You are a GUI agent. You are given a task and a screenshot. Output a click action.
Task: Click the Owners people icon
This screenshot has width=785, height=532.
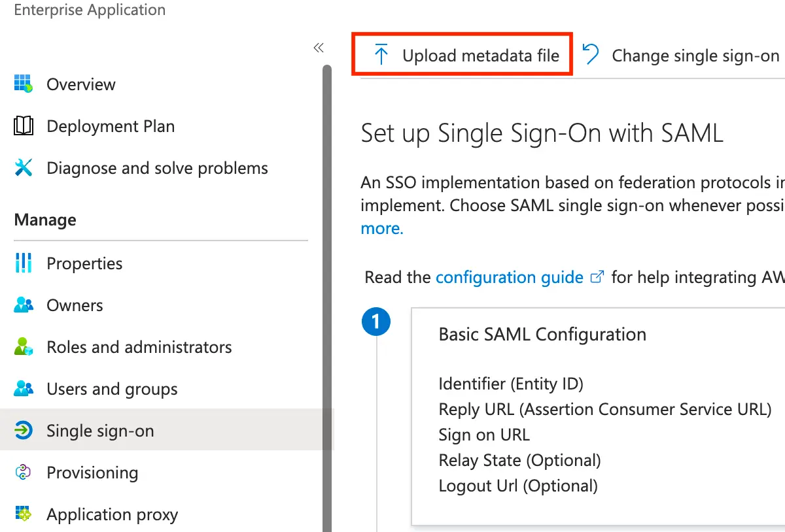tap(24, 305)
